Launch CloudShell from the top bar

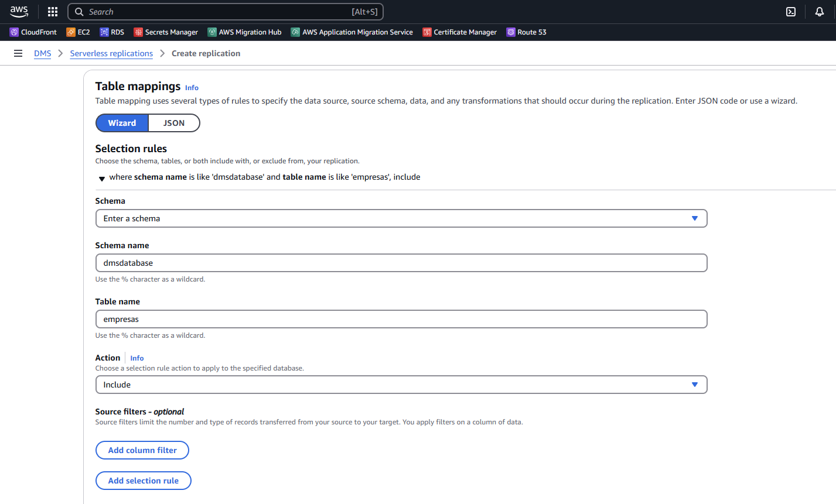pos(791,12)
